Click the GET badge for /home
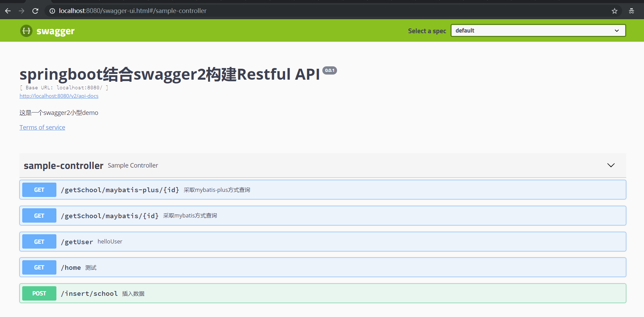644x317 pixels. tap(39, 267)
